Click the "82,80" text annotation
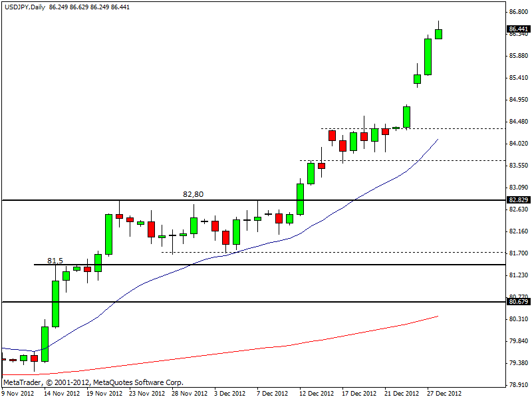The height and width of the screenshot is (399, 532). 194,194
